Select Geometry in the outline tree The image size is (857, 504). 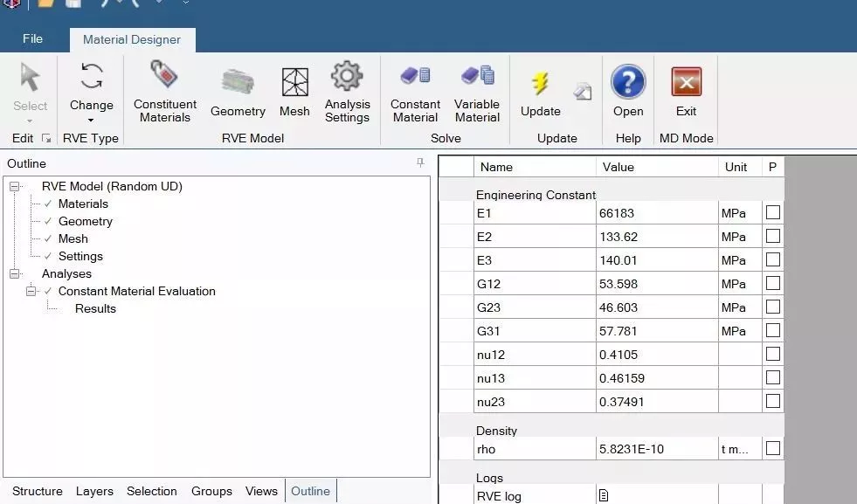coord(86,221)
